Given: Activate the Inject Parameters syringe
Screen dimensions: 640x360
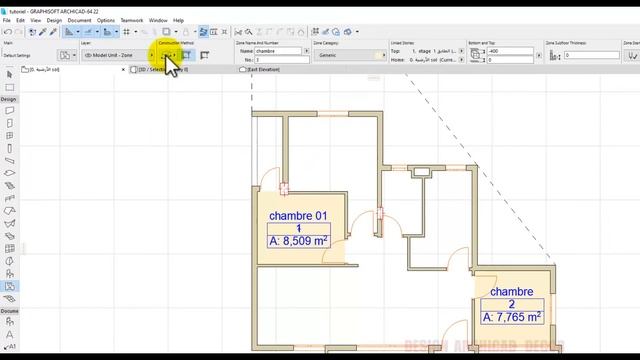Looking at the screenshot, I should (53, 32).
